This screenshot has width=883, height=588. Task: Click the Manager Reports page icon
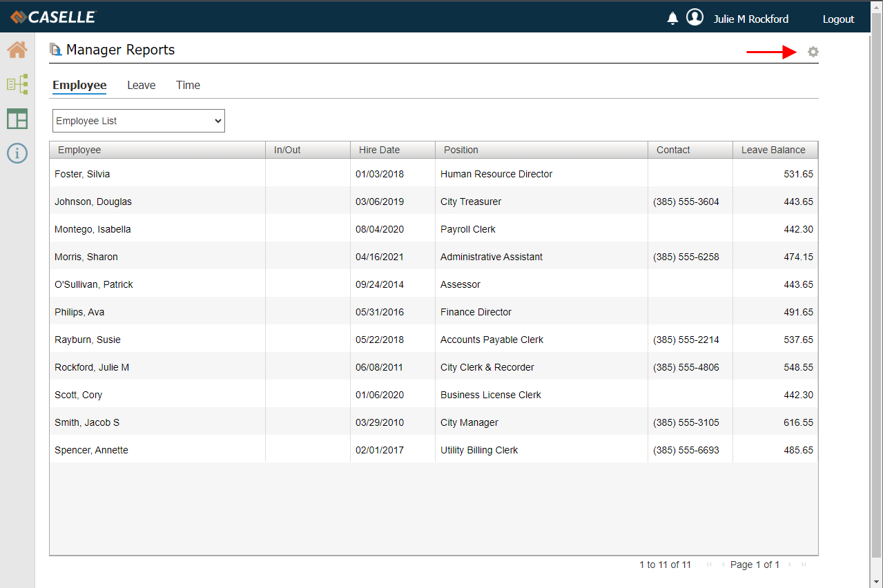click(x=56, y=50)
